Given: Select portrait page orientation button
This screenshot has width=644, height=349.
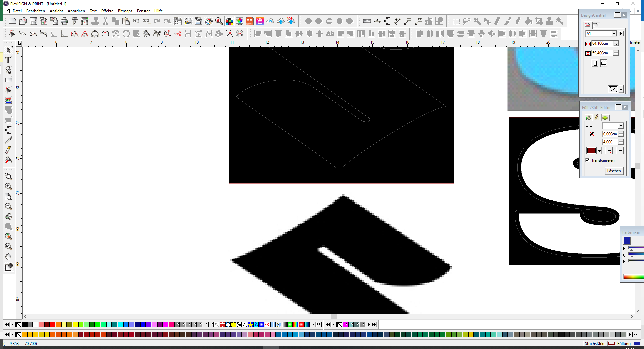Looking at the screenshot, I should coord(595,63).
